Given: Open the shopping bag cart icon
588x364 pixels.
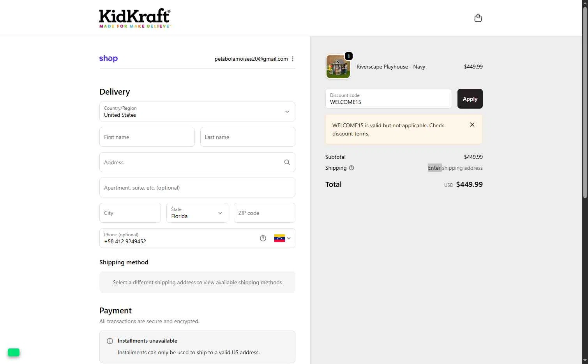Looking at the screenshot, I should click(478, 18).
